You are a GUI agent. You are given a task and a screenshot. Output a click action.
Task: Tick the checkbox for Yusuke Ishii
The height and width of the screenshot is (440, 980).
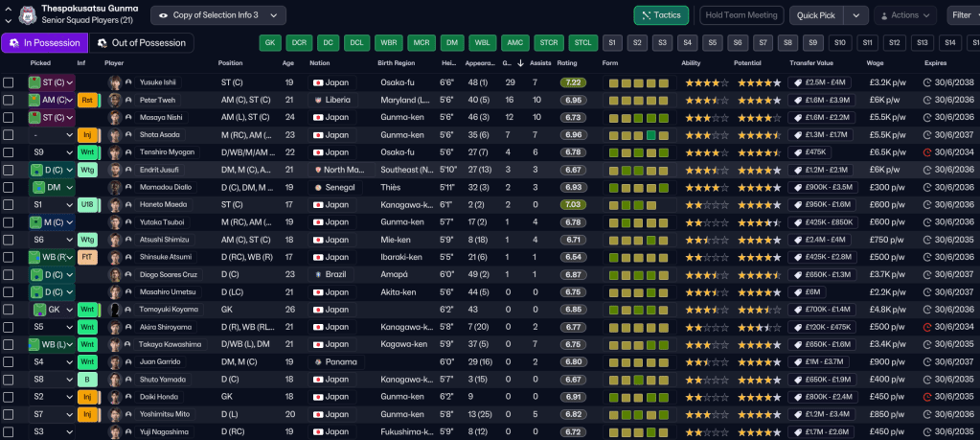click(x=9, y=82)
